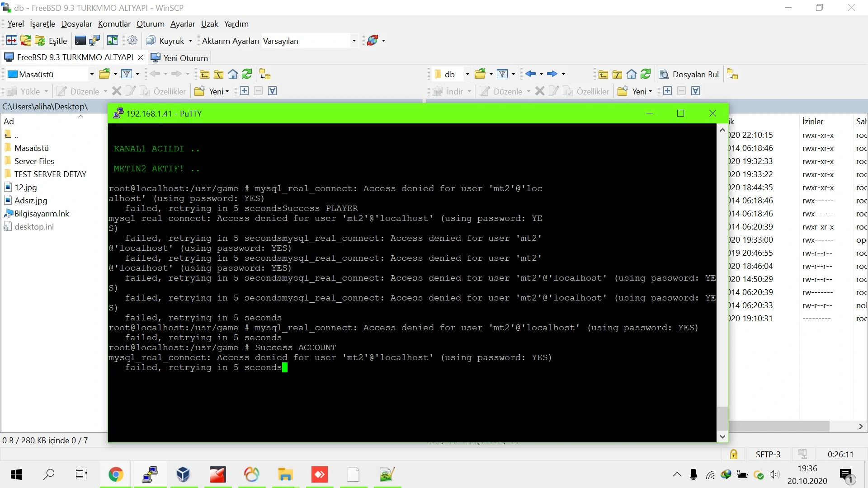
Task: Toggle remote select-all plus icon
Action: pos(667,91)
